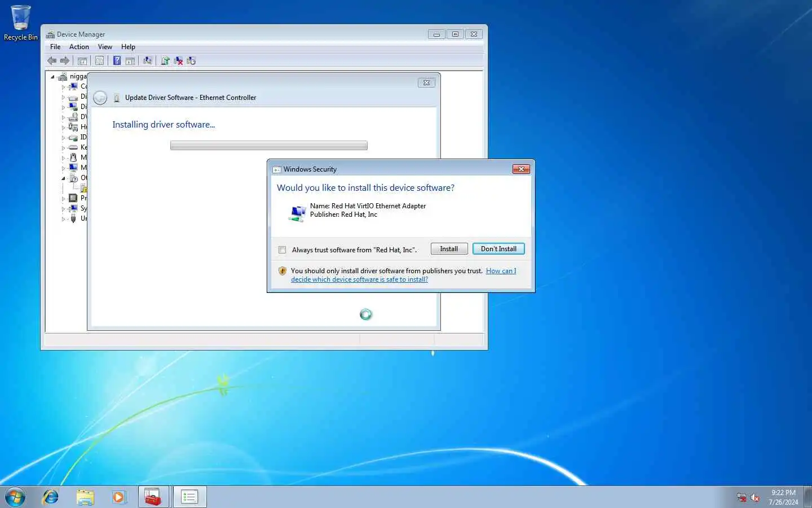The width and height of the screenshot is (812, 508).
Task: Select the DVD/CD-ROM drives icon in tree
Action: pyautogui.click(x=73, y=117)
